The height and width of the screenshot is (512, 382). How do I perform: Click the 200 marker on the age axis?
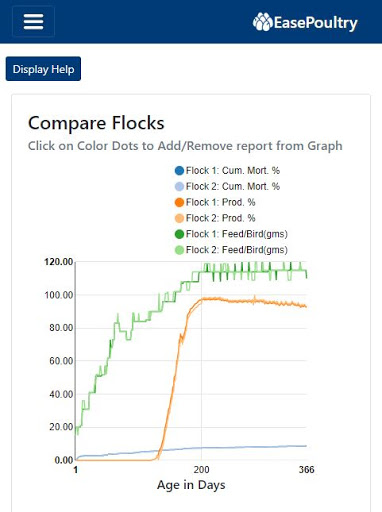click(201, 470)
